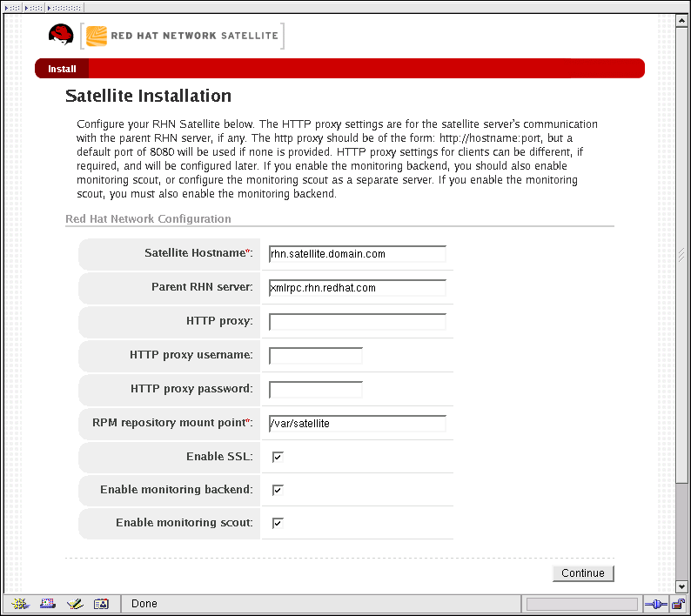The height and width of the screenshot is (616, 691).
Task: Click the 'RED HAT NETWORK SATELLITE' banner text
Action: point(194,36)
